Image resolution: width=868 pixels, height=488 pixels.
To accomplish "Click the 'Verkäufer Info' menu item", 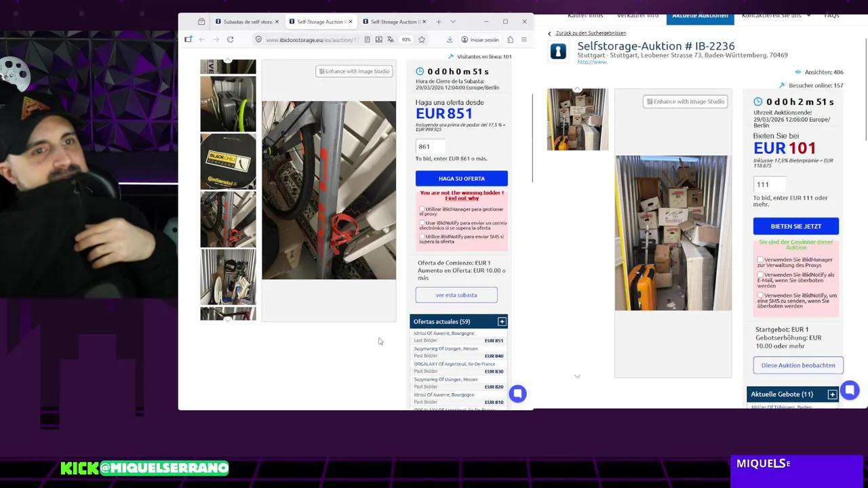I will [637, 16].
